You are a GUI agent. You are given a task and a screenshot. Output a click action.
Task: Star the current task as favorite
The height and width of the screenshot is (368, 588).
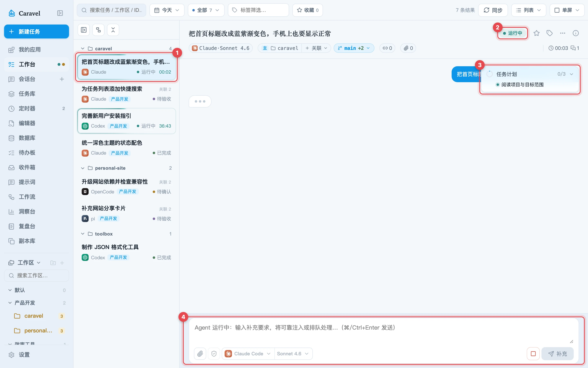click(x=537, y=33)
